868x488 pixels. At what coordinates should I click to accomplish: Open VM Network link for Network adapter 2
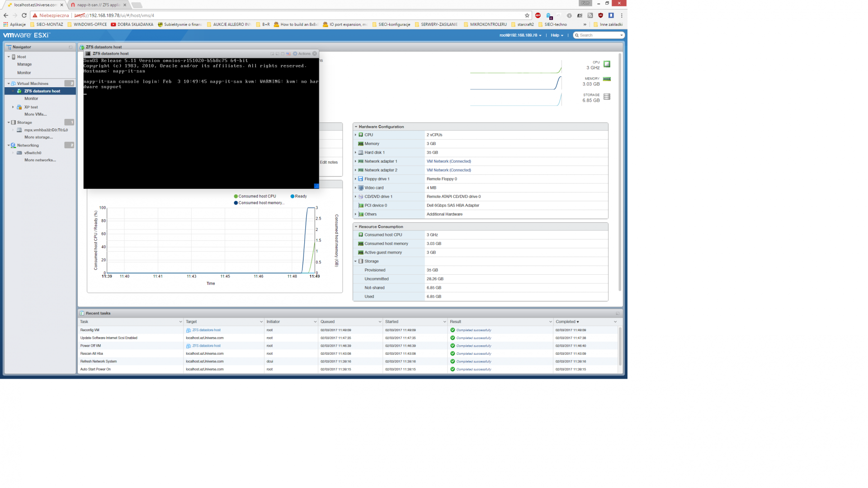click(449, 170)
